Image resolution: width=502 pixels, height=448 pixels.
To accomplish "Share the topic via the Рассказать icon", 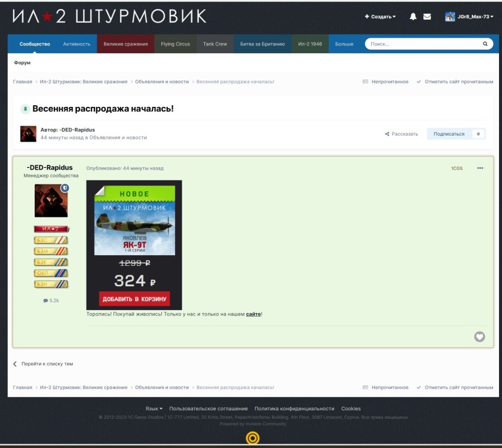I will pos(391,133).
